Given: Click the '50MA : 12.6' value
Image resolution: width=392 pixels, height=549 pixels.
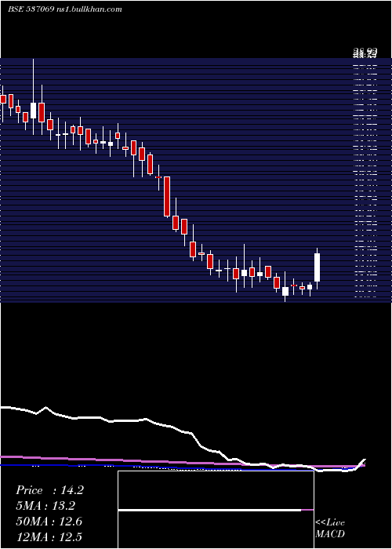Looking at the screenshot, I should tap(49, 522).
